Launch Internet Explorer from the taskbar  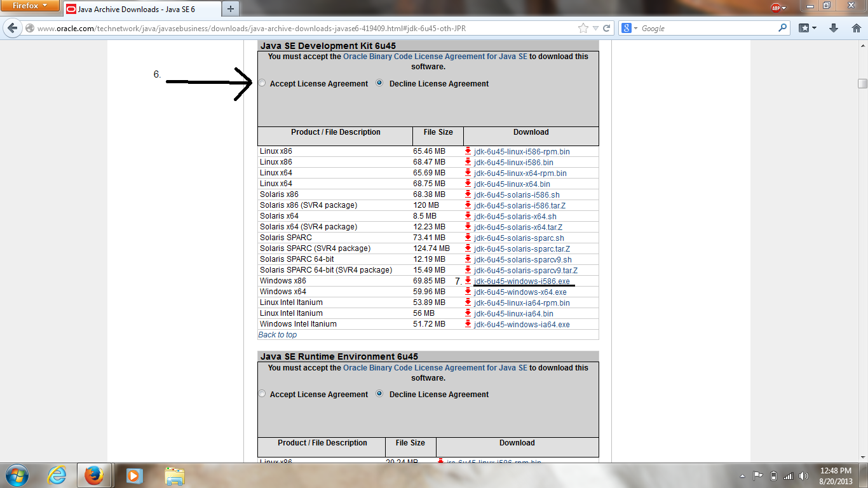pyautogui.click(x=57, y=475)
